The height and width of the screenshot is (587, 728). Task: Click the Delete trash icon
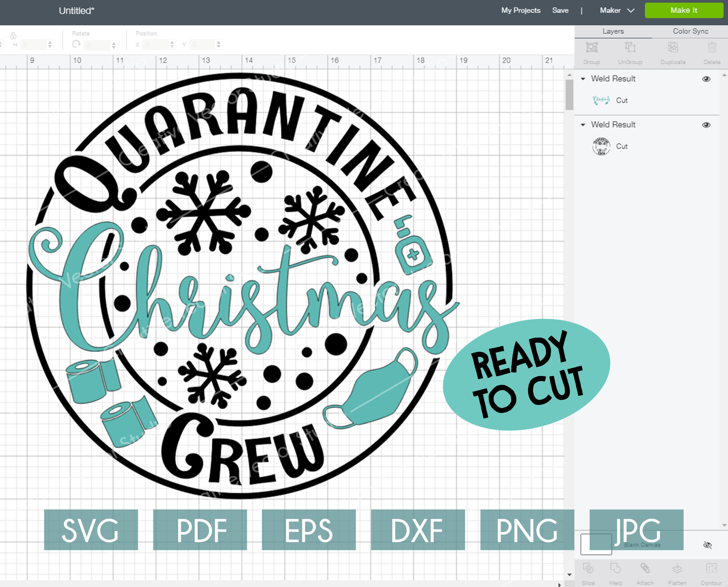[x=712, y=48]
